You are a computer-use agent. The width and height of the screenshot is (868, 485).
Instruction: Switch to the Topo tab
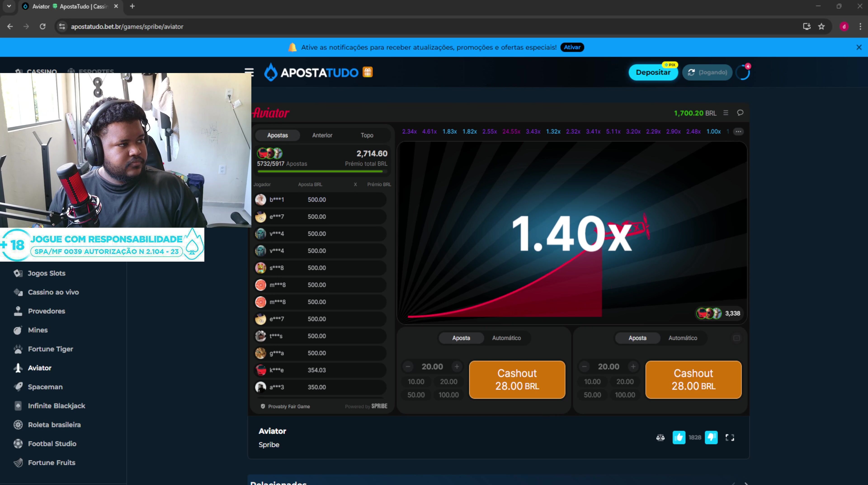tap(367, 135)
